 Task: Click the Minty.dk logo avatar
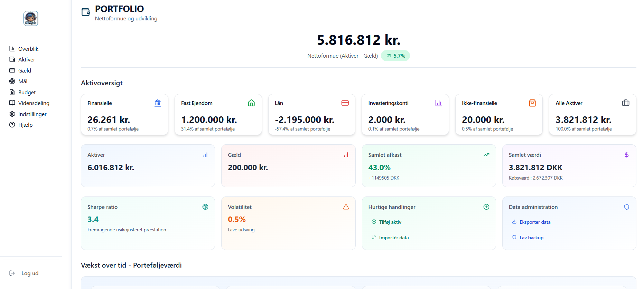[31, 18]
